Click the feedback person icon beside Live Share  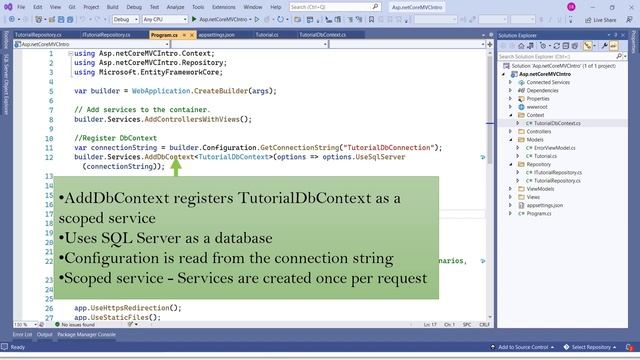click(x=629, y=20)
